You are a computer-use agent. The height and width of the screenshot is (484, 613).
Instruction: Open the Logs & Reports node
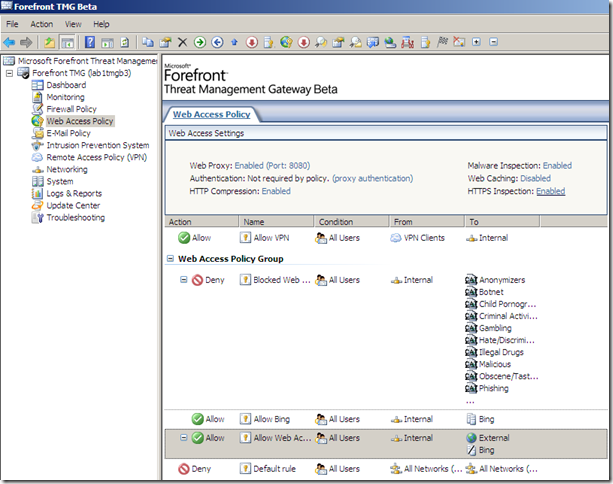click(x=74, y=194)
